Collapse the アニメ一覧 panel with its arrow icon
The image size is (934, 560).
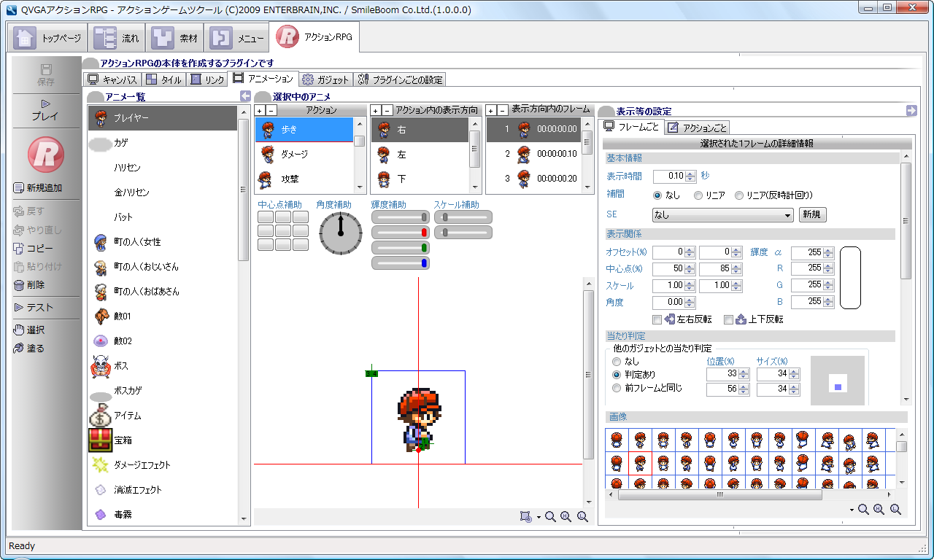[x=246, y=96]
